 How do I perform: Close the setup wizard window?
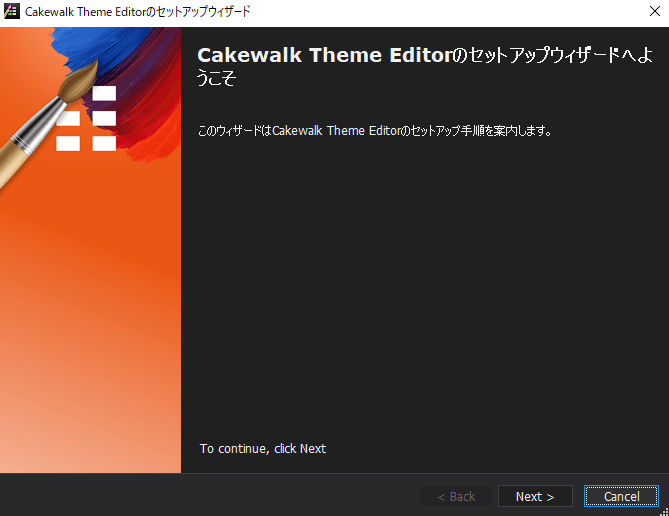tap(654, 11)
